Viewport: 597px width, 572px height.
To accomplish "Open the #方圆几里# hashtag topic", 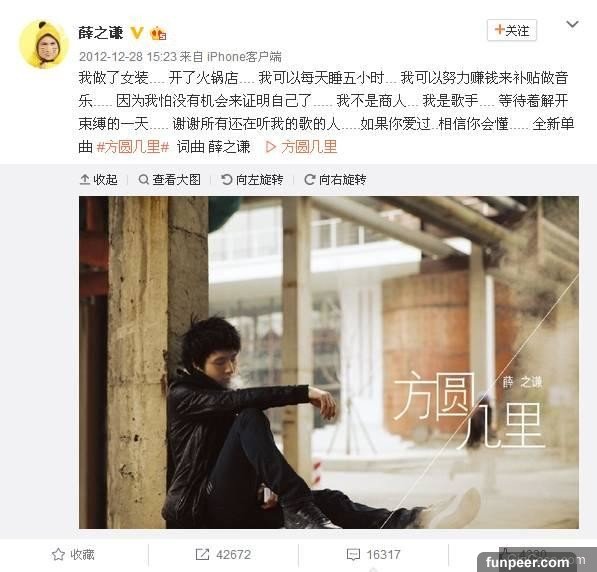I will 133,147.
